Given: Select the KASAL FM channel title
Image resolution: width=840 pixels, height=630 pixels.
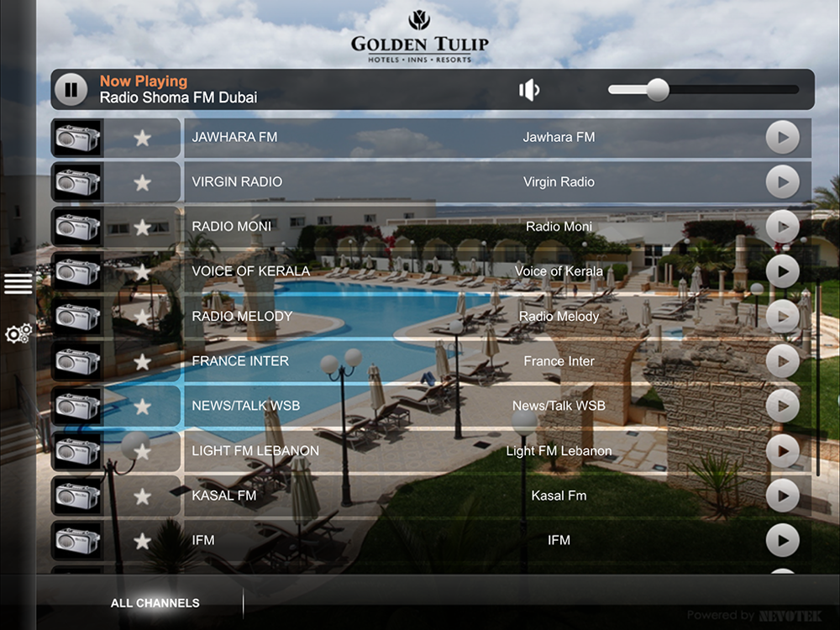Looking at the screenshot, I should [224, 496].
